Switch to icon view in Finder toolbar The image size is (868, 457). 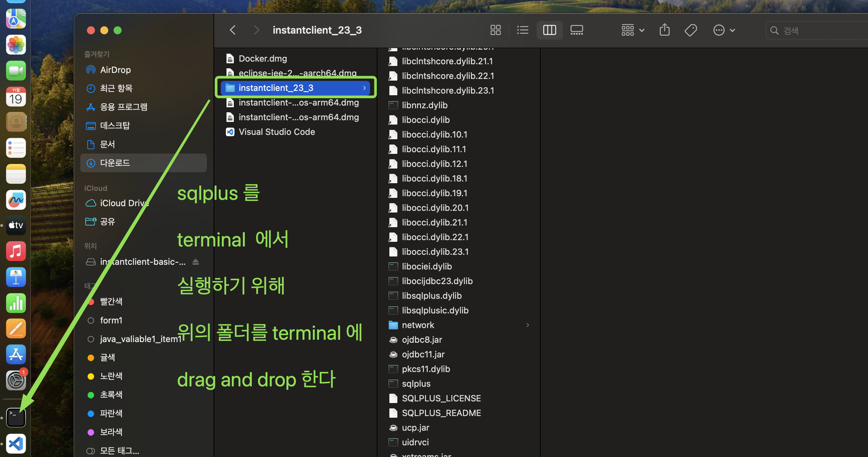pos(495,30)
